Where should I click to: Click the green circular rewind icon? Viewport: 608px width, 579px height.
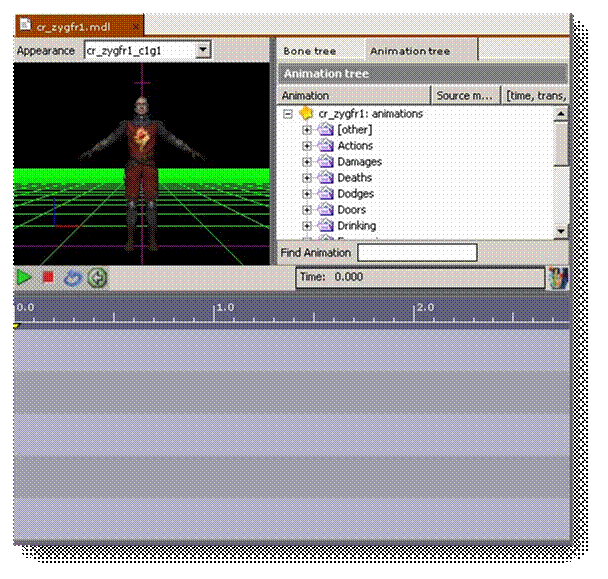[97, 278]
